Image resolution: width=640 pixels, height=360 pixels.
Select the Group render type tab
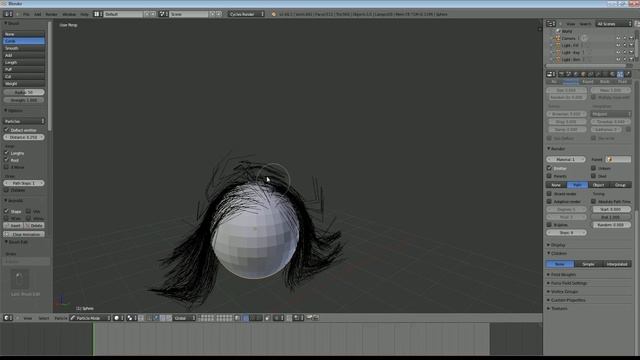620,185
